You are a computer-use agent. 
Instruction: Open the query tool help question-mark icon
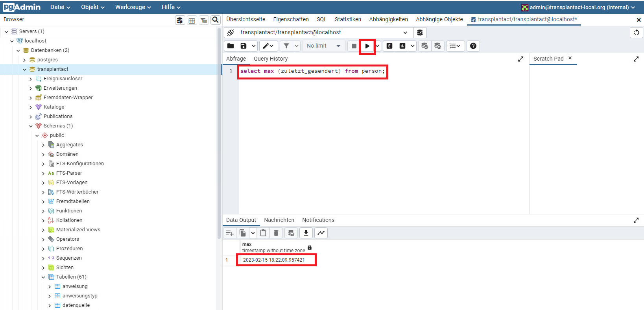473,46
